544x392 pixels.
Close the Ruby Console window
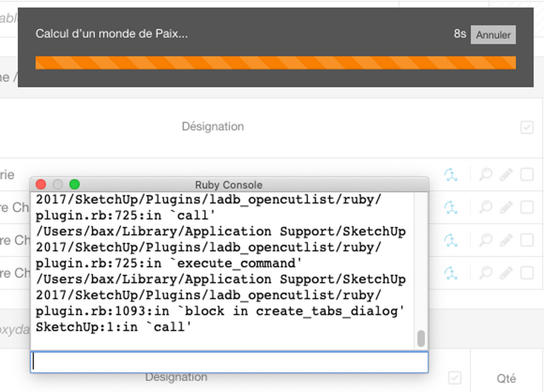pyautogui.click(x=40, y=184)
